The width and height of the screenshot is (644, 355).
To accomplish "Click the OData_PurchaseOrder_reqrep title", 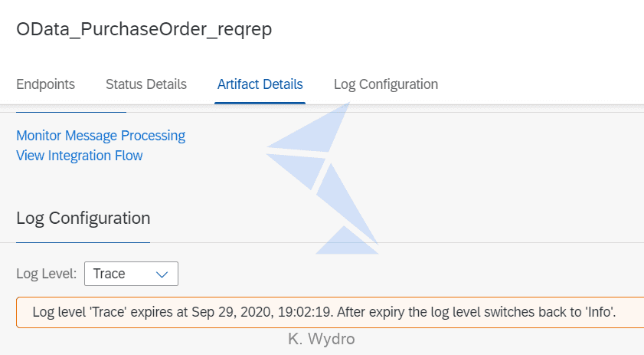I will point(144,29).
